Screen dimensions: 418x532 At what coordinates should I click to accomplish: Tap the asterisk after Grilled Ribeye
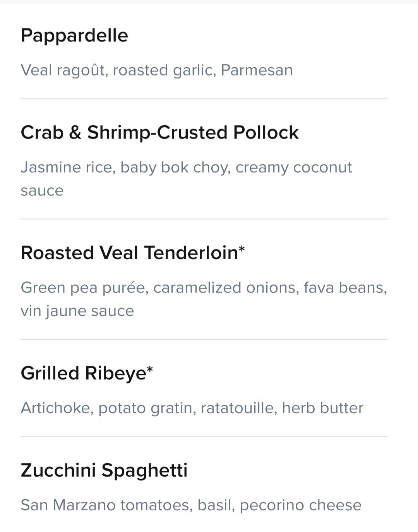tap(150, 370)
